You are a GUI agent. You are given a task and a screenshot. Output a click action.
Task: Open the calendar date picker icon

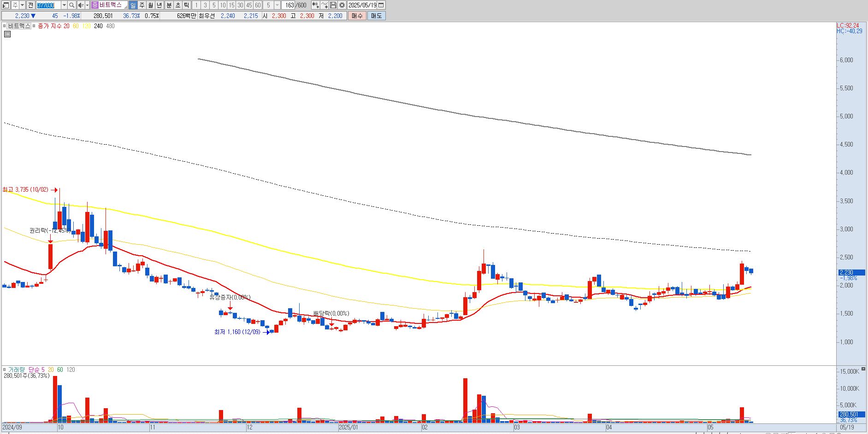(x=381, y=5)
